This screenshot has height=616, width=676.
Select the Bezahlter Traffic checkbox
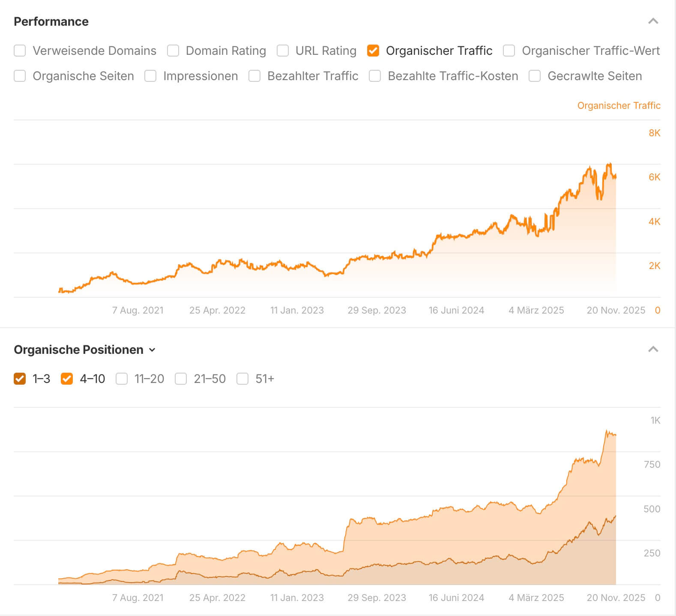(x=254, y=76)
